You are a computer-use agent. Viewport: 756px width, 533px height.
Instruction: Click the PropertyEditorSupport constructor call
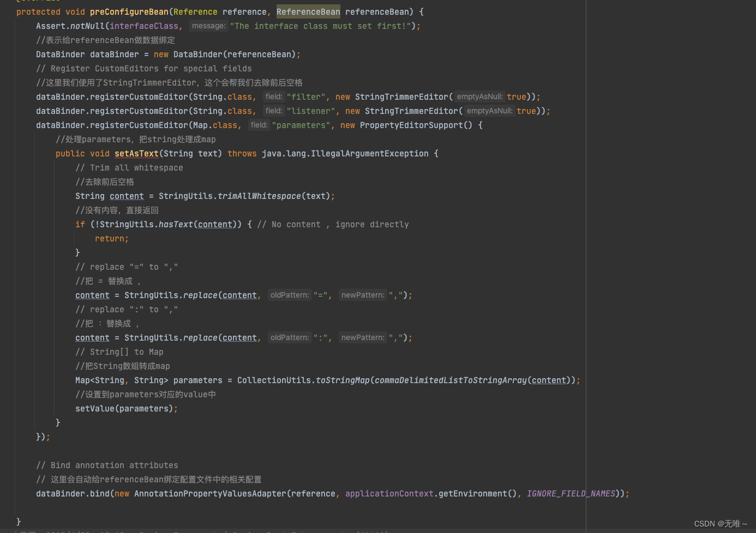416,125
